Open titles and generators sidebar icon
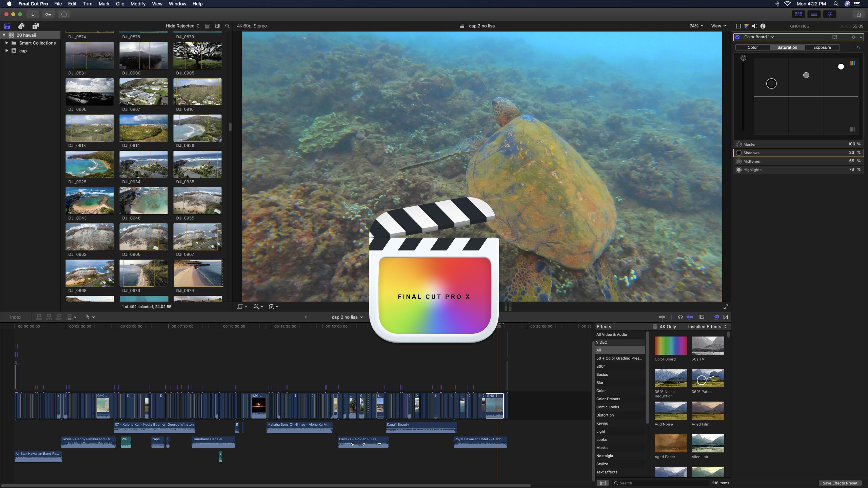This screenshot has height=488, width=868. point(36,26)
